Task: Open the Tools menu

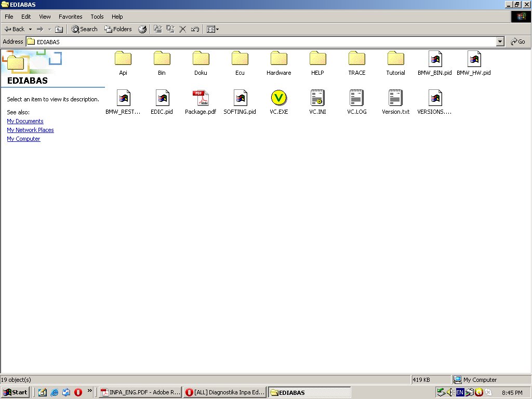Action: pos(97,17)
